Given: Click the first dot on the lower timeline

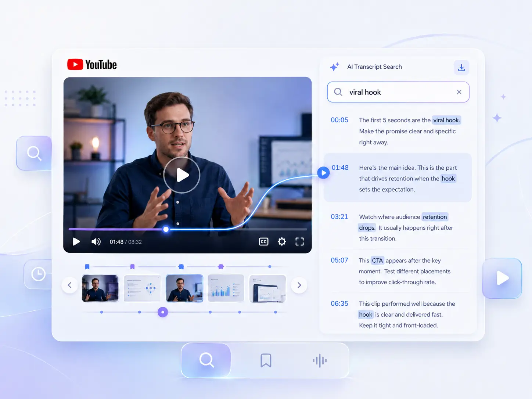Looking at the screenshot, I should (101, 312).
